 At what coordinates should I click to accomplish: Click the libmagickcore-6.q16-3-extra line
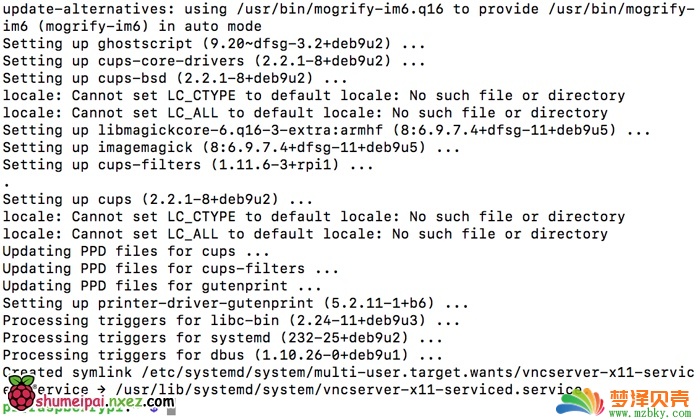click(x=326, y=130)
